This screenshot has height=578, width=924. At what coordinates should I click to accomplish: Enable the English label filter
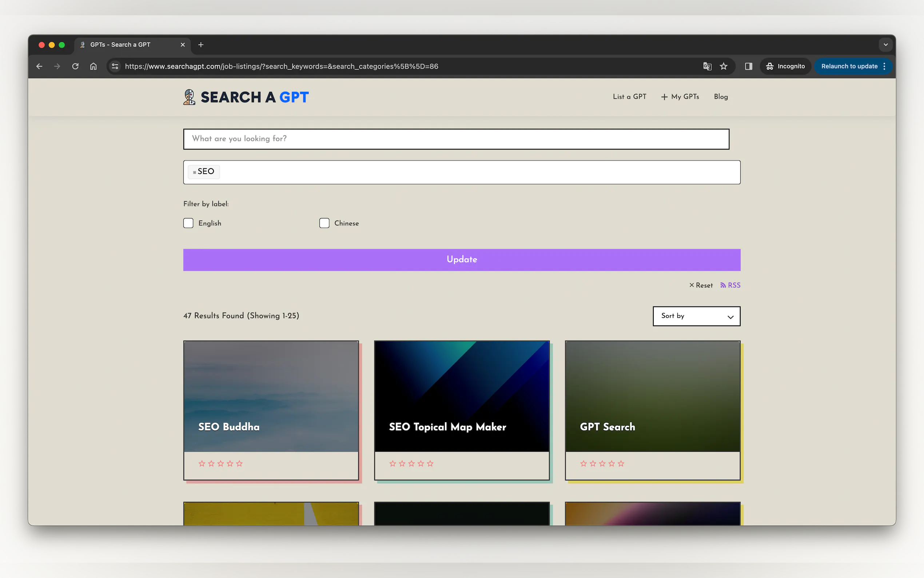click(188, 223)
